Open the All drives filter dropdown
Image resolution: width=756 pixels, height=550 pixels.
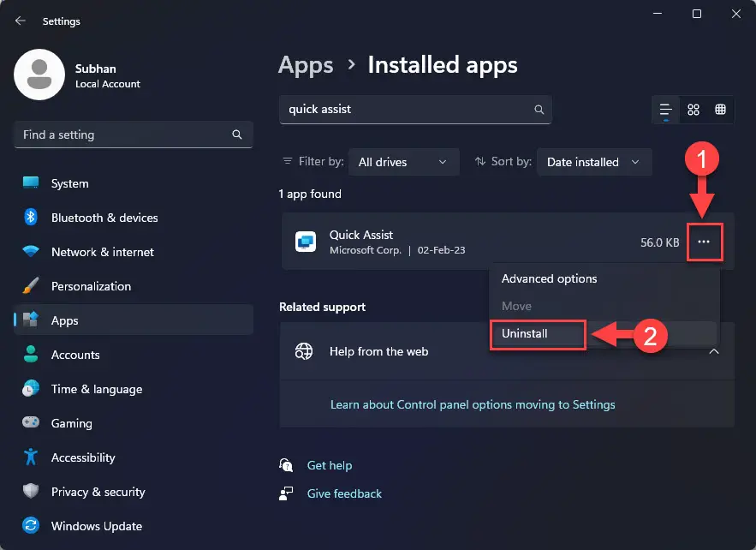point(403,162)
